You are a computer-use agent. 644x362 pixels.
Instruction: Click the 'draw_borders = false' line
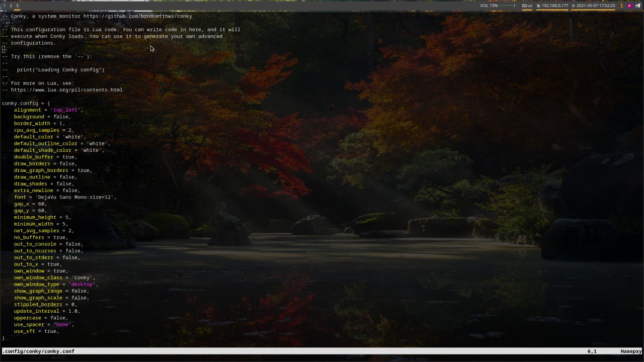(45, 163)
